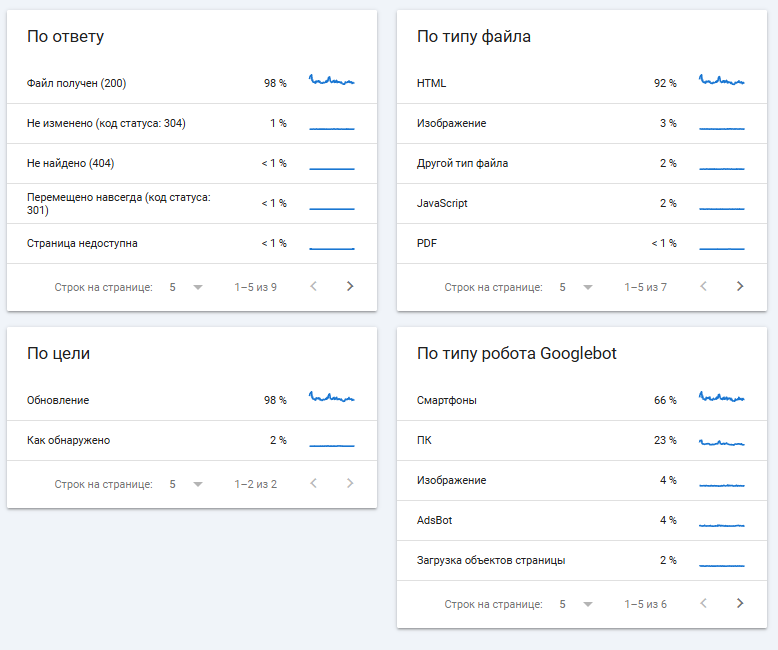Go to previous page in По типу файла card

704,287
